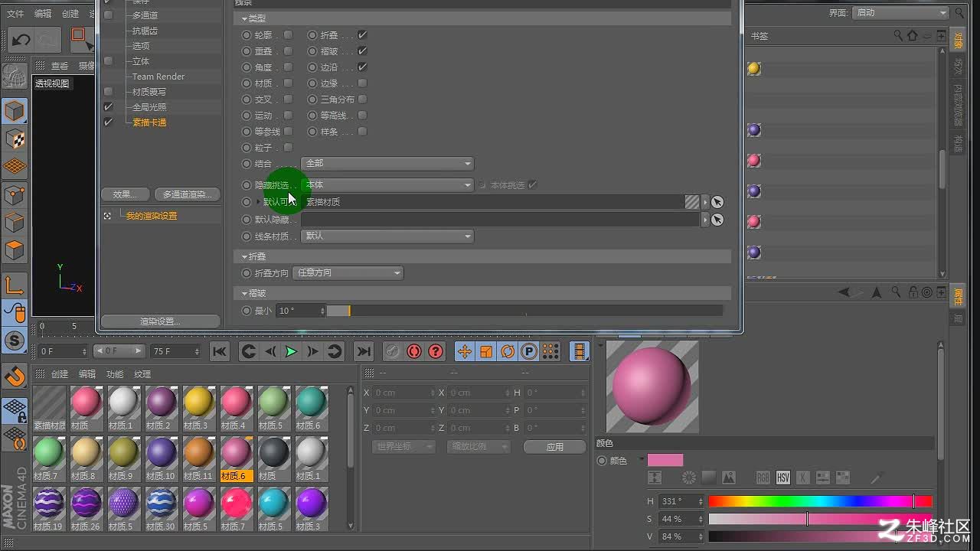Uncheck the 边沿 checkbox
The image size is (980, 551).
[362, 67]
